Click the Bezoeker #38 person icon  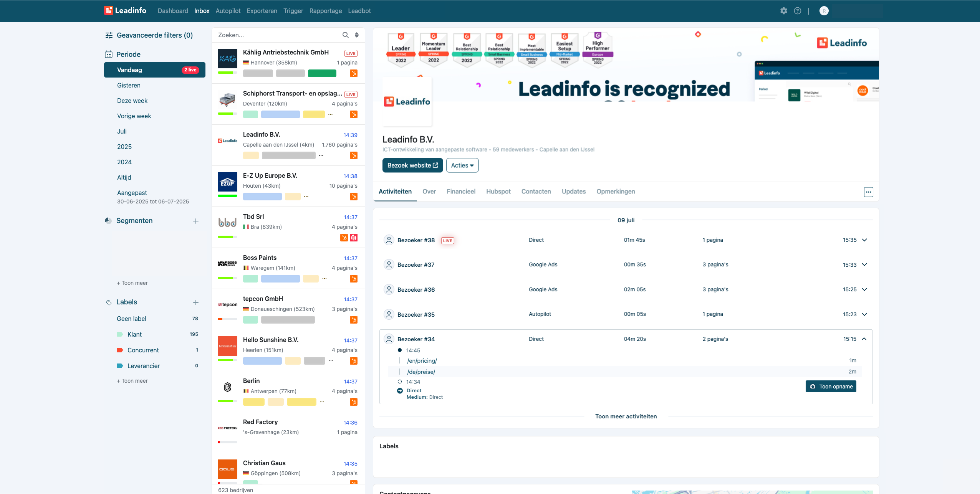click(389, 240)
